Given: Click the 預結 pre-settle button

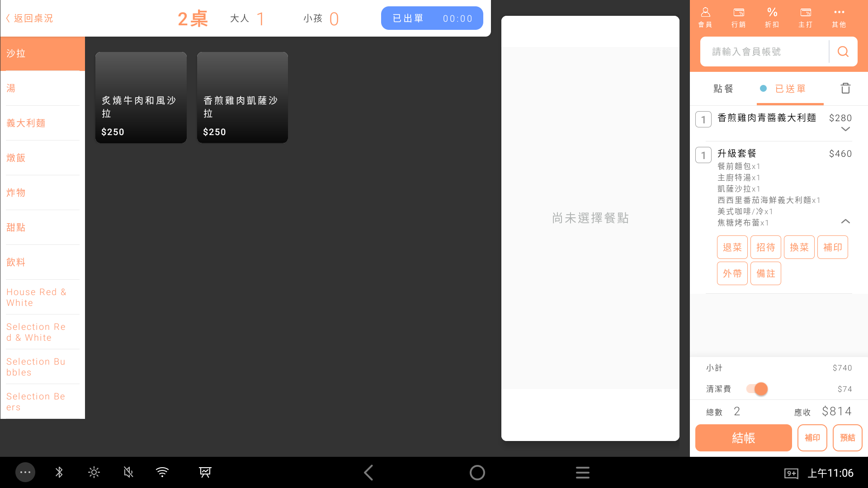Looking at the screenshot, I should pyautogui.click(x=847, y=437).
